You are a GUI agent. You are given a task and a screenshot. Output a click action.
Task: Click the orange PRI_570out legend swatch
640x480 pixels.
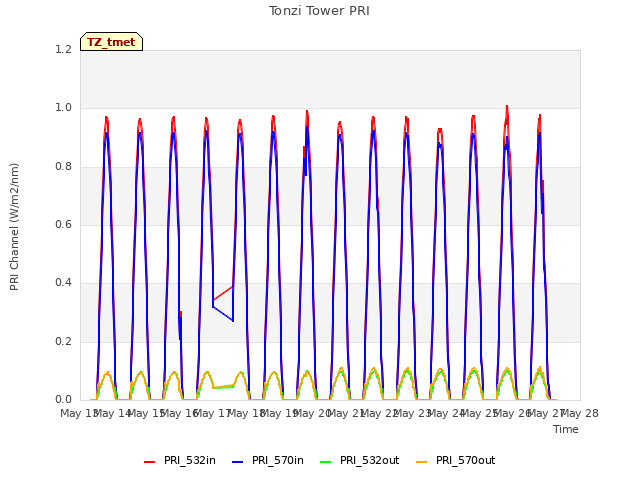click(422, 461)
